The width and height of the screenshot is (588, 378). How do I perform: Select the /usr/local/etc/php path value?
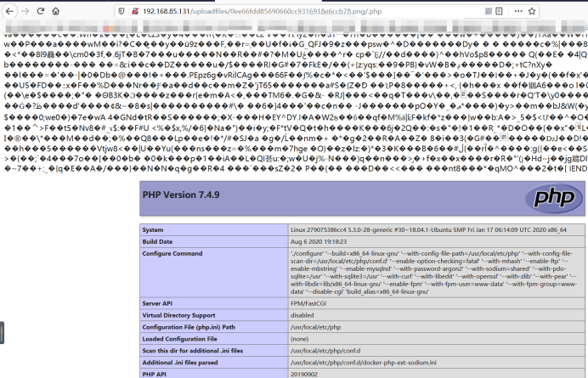click(x=315, y=327)
